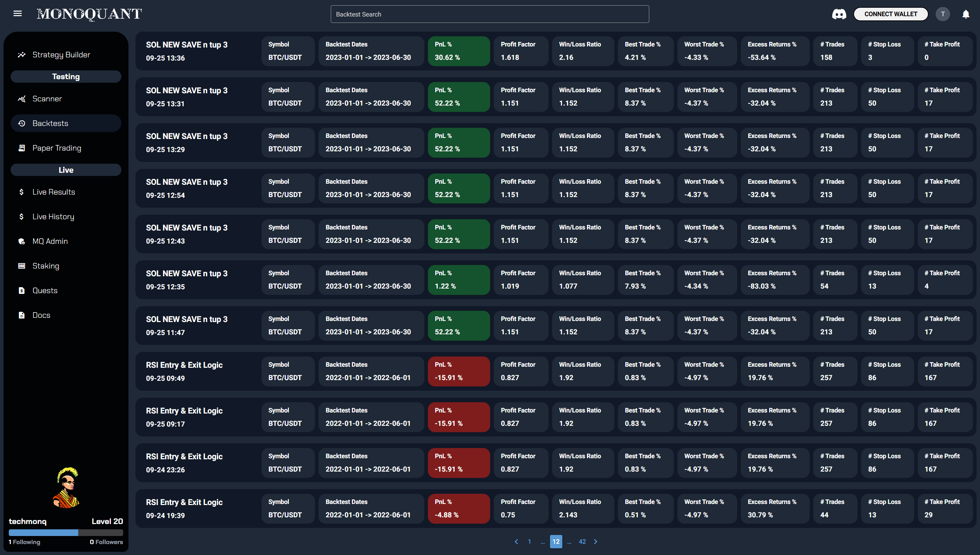The height and width of the screenshot is (555, 980).
Task: Click the Live Results dollar icon
Action: [22, 192]
